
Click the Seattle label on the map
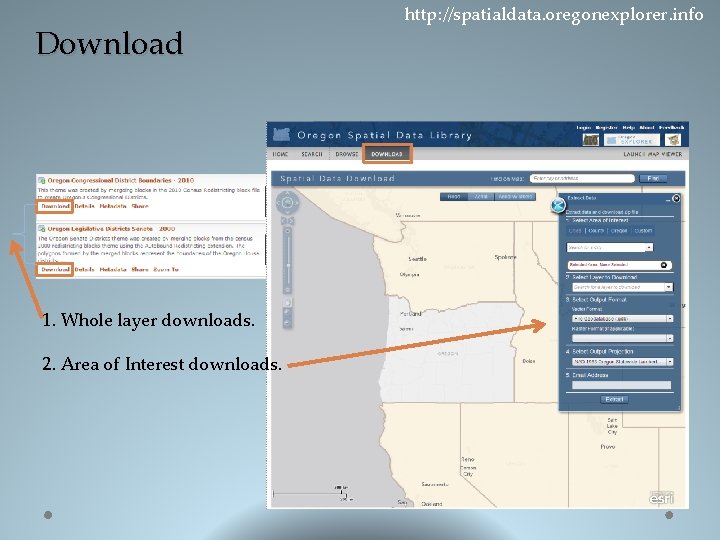coord(417,259)
